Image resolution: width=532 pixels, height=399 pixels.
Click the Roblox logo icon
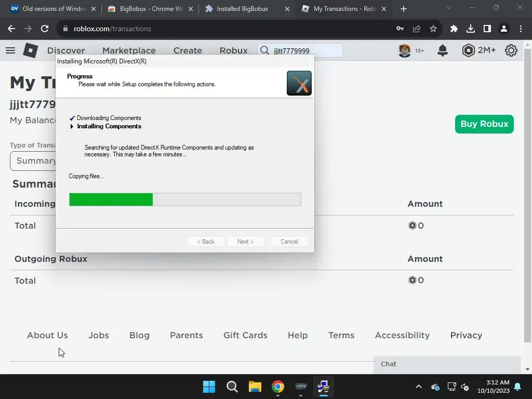coord(31,50)
